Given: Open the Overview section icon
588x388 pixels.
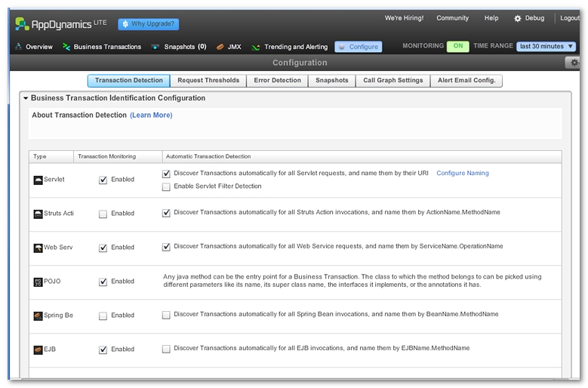Looking at the screenshot, I should [19, 47].
